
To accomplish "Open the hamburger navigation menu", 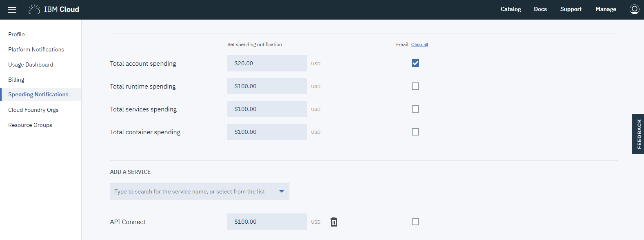I will coord(12,10).
